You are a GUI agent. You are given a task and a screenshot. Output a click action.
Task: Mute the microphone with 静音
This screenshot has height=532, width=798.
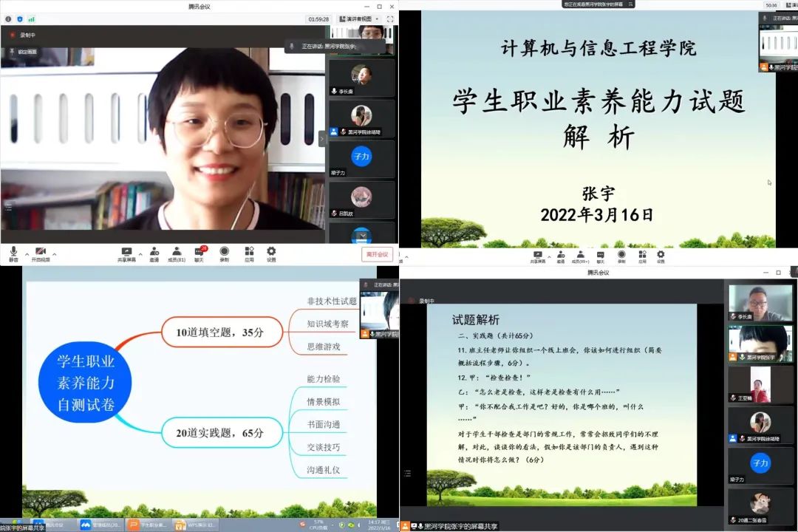(x=13, y=253)
